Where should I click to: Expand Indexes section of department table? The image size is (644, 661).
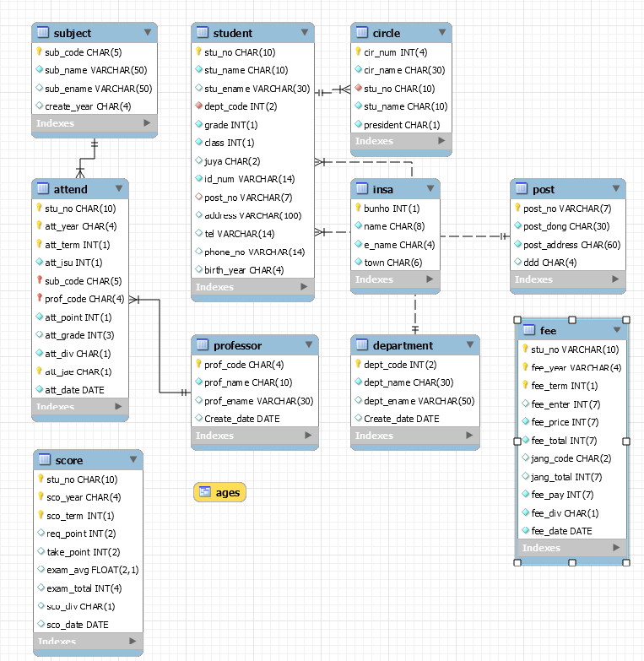click(x=469, y=435)
